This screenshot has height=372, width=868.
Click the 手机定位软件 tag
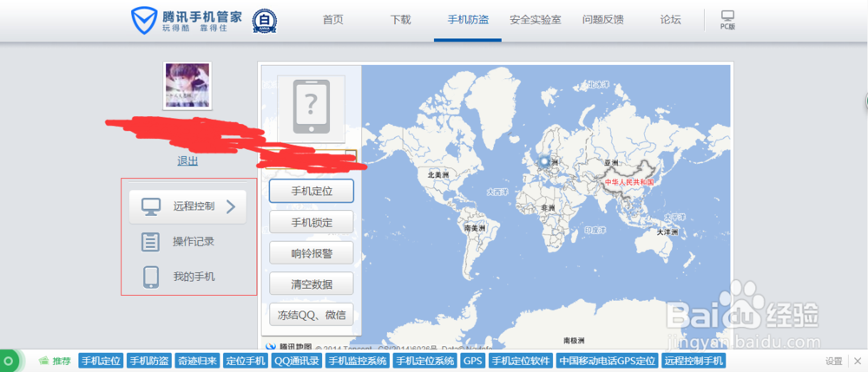(x=521, y=362)
